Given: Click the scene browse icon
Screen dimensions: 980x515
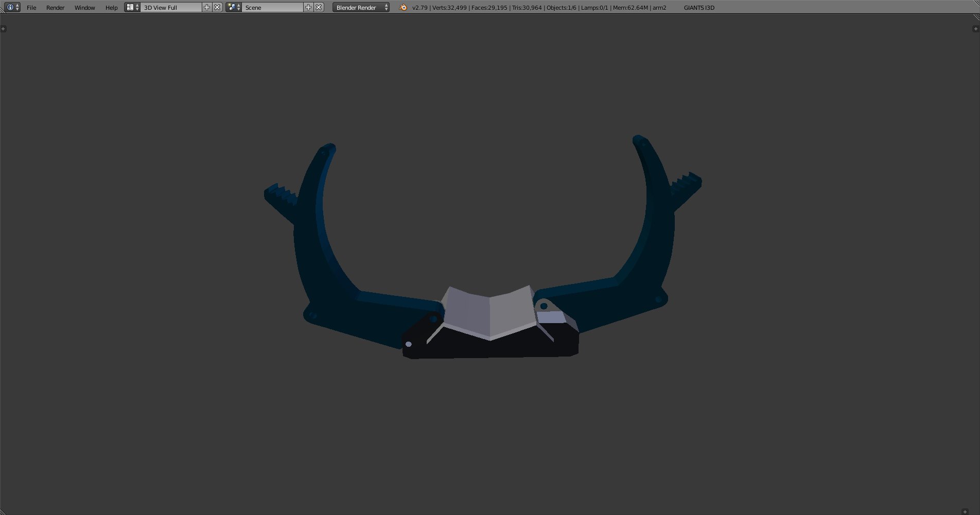Looking at the screenshot, I should 234,7.
